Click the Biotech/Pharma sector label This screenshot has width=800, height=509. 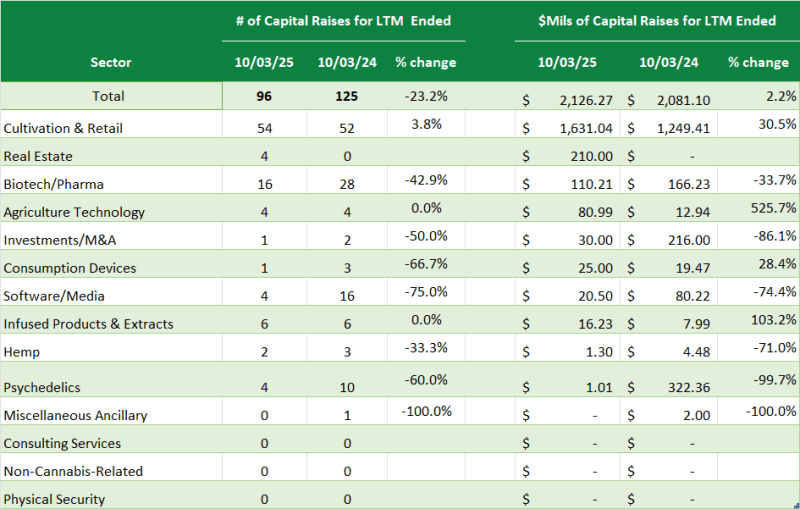point(53,184)
